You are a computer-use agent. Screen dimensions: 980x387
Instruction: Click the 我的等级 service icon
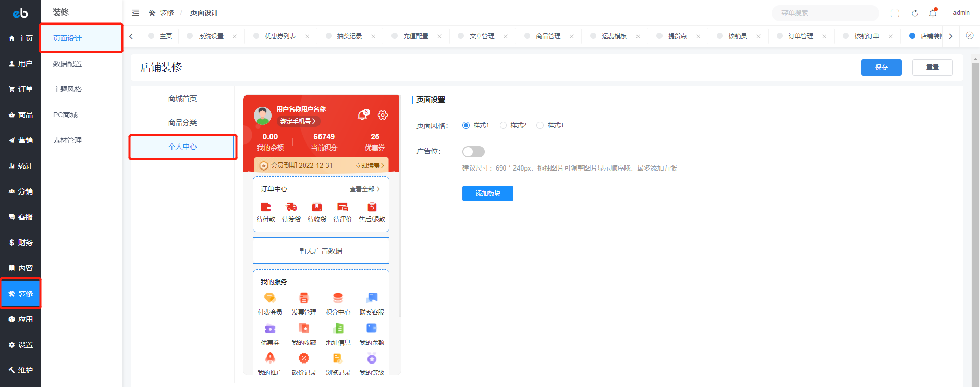tap(372, 358)
